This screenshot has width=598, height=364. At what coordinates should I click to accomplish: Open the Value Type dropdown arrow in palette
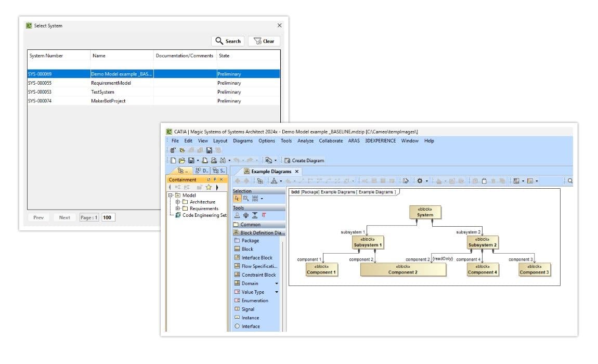pyautogui.click(x=277, y=292)
